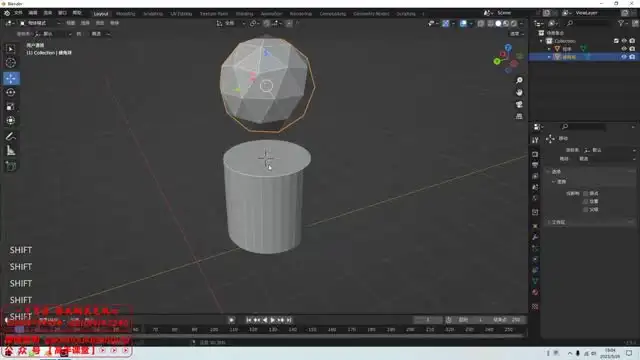Expand the selected object in outliner

[549, 57]
